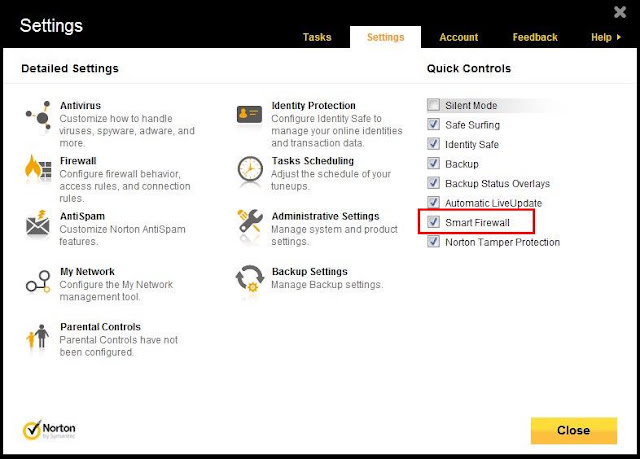Image resolution: width=640 pixels, height=459 pixels.
Task: Click the Firewall flame icon
Action: click(x=38, y=168)
